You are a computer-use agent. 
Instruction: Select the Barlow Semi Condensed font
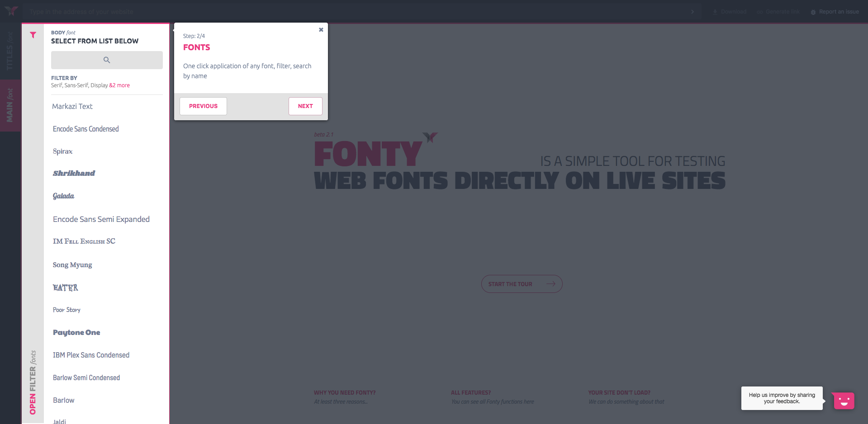point(86,378)
